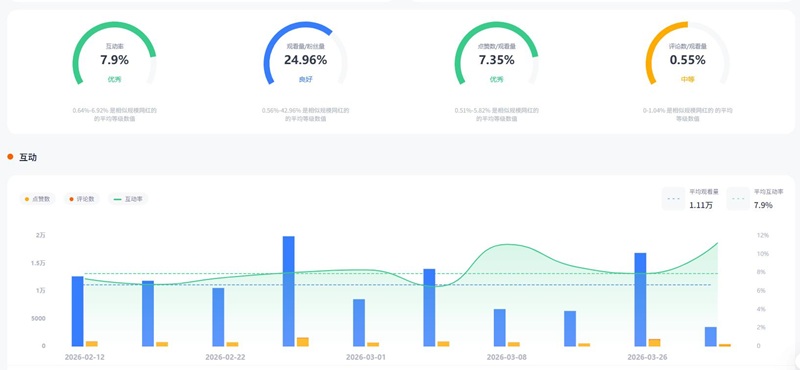Click the orange dot beside 互动 heading

(10, 157)
